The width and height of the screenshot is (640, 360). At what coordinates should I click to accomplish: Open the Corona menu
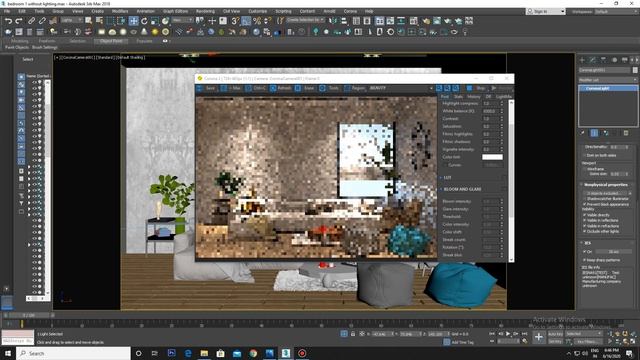pyautogui.click(x=350, y=11)
